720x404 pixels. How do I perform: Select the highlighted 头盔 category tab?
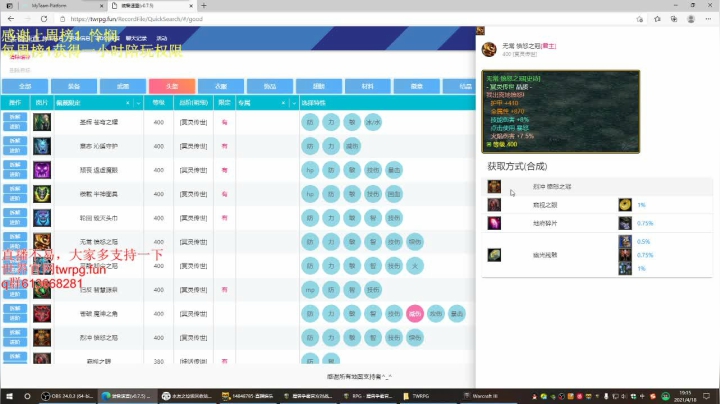(172, 86)
